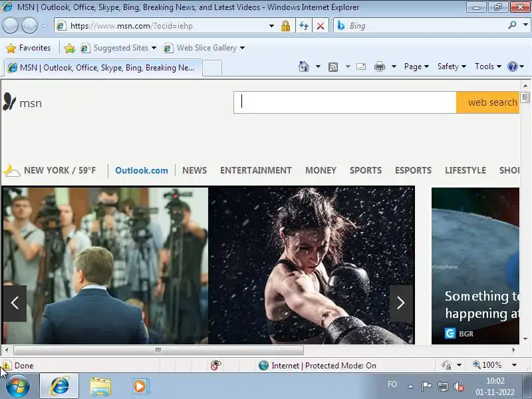Click the Refresh page icon
Image resolution: width=532 pixels, height=399 pixels.
[304, 26]
